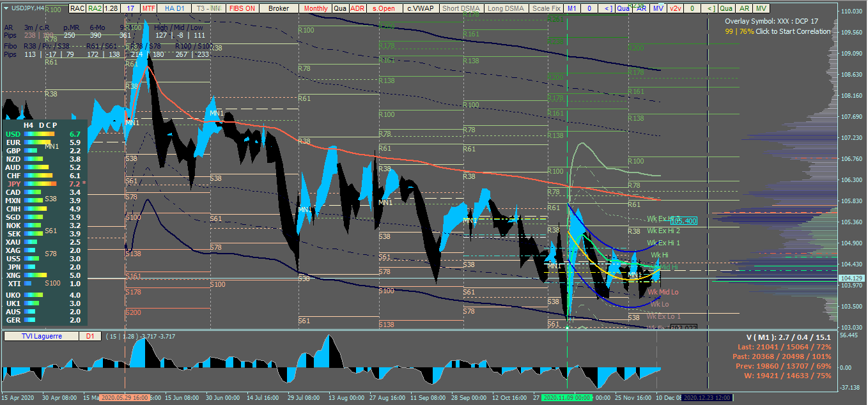Toggle the HA D1 Heiken Ashi button
The image size is (868, 405).
(174, 8)
